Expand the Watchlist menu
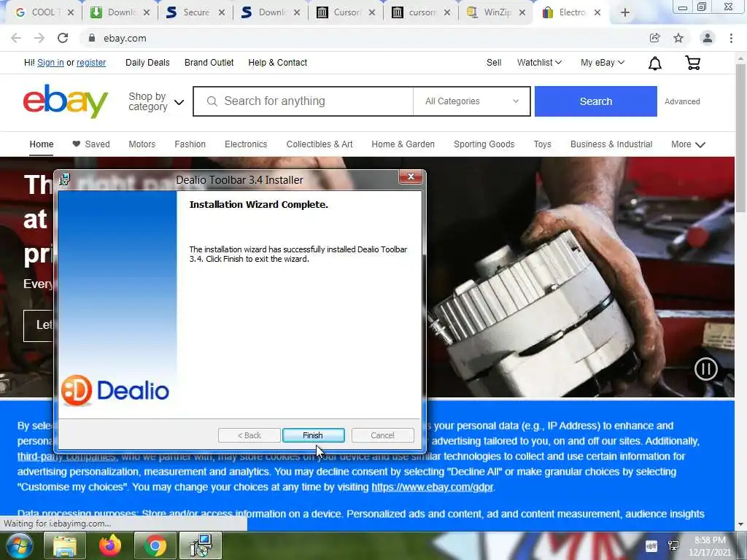 [x=539, y=63]
